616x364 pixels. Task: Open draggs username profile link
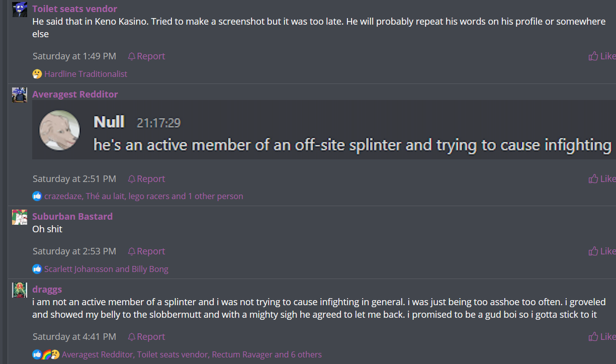tap(47, 289)
